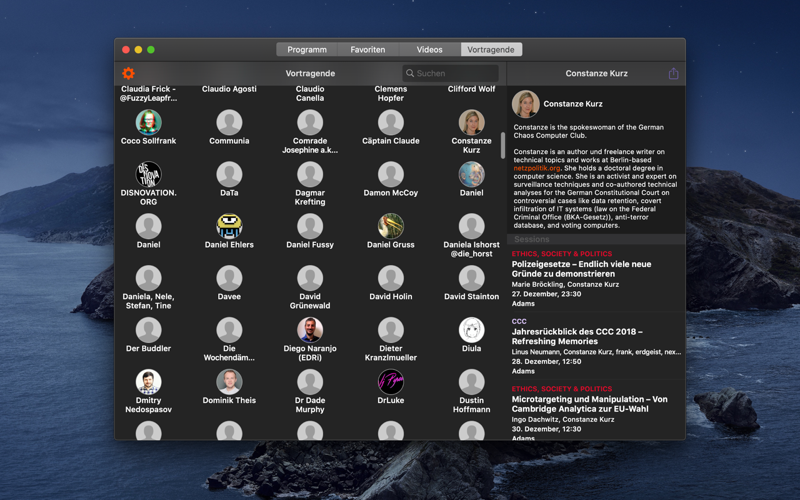Select the Coco Sollfrank avatar
The height and width of the screenshot is (500, 800).
pyautogui.click(x=148, y=122)
